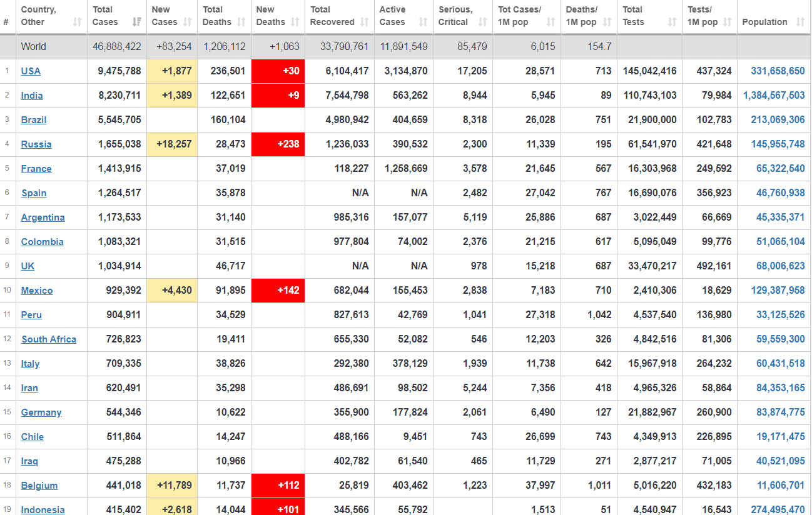Select Mexico new deaths cell +142
Viewport: 812px width, 515px height.
(x=278, y=291)
